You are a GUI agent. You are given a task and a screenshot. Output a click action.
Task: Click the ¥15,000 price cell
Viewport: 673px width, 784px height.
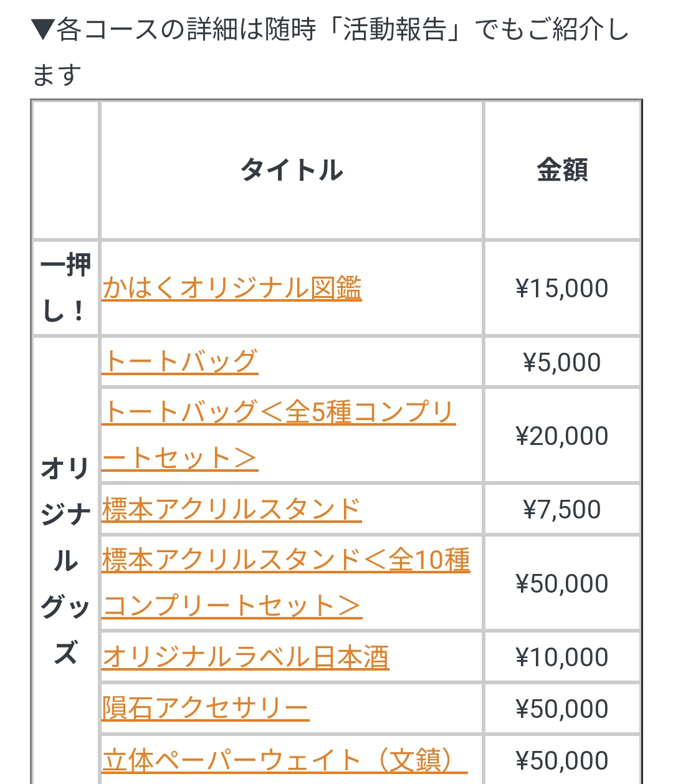click(x=562, y=288)
